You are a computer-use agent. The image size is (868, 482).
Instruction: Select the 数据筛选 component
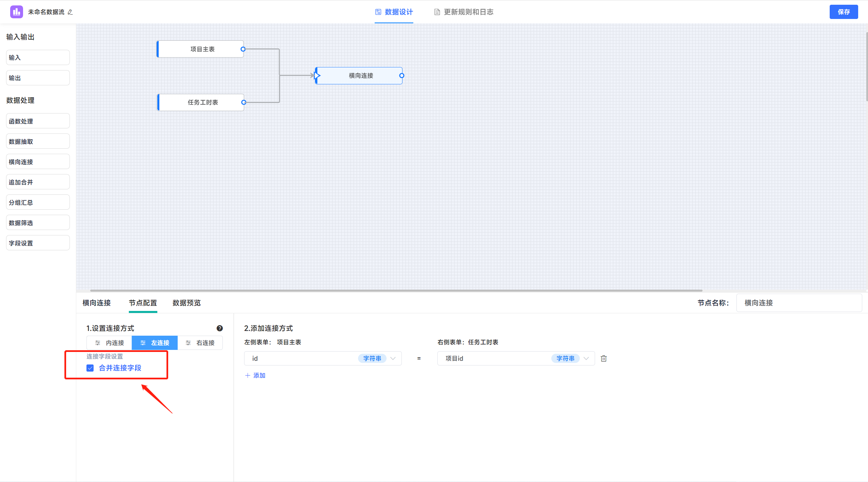tap(38, 223)
